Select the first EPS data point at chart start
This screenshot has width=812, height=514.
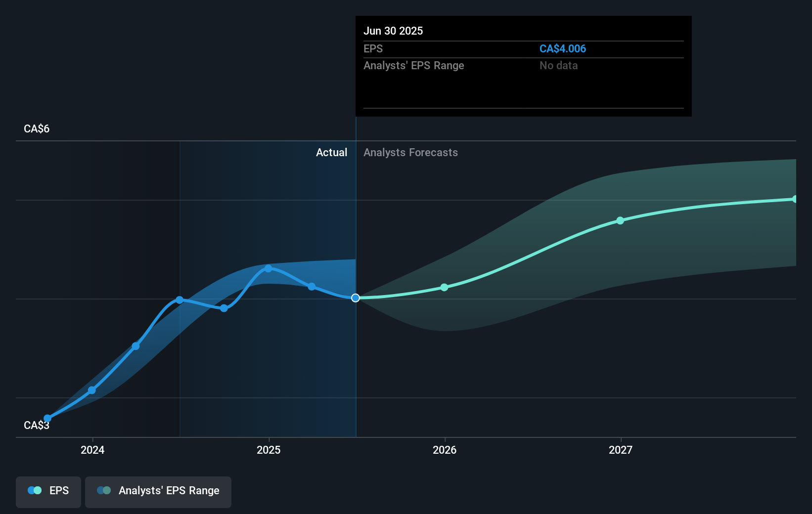[47, 418]
